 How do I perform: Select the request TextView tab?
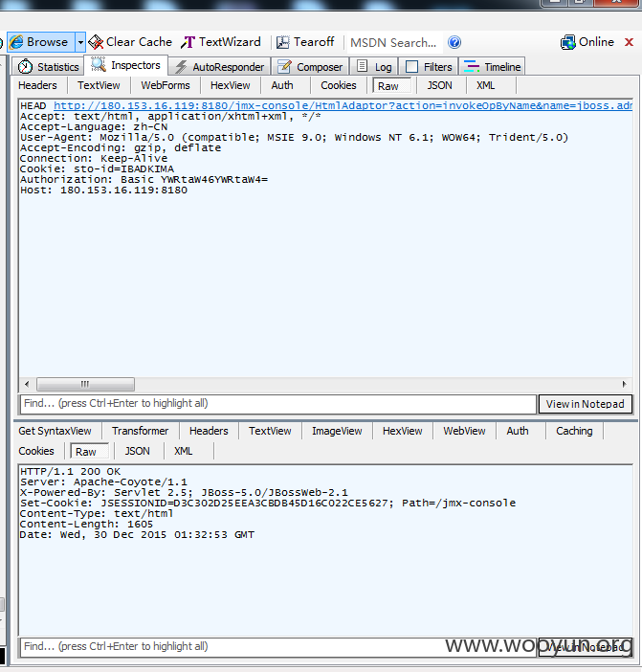99,85
